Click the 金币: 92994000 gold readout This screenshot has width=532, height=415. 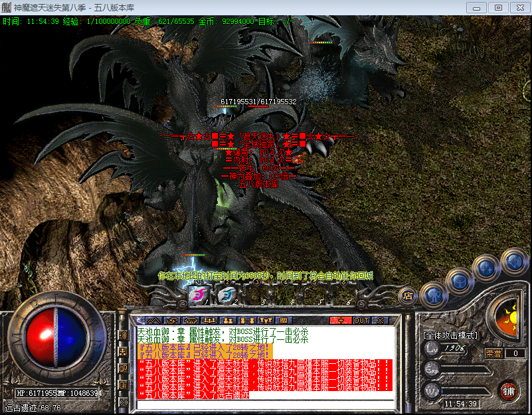(x=226, y=21)
